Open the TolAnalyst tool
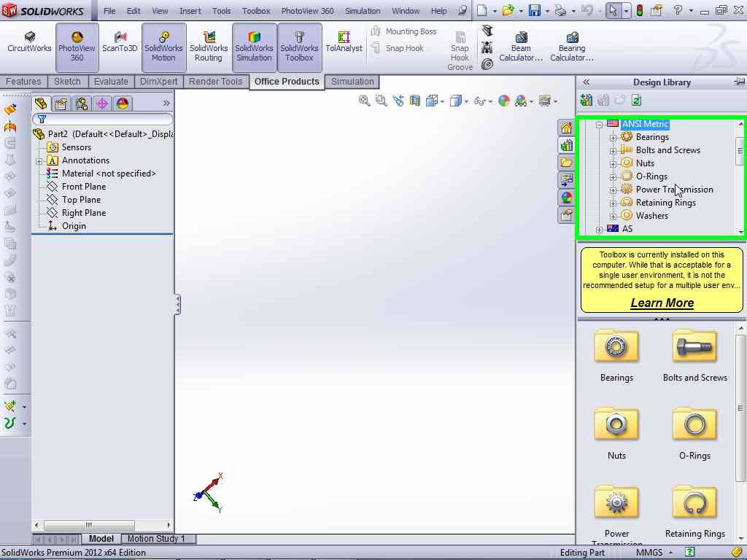747x560 pixels. 344,42
